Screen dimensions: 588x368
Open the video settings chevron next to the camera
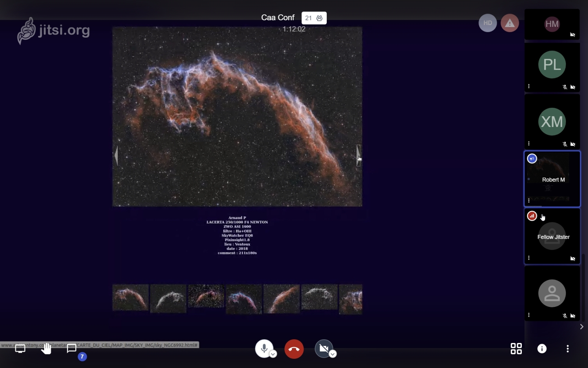click(x=333, y=354)
